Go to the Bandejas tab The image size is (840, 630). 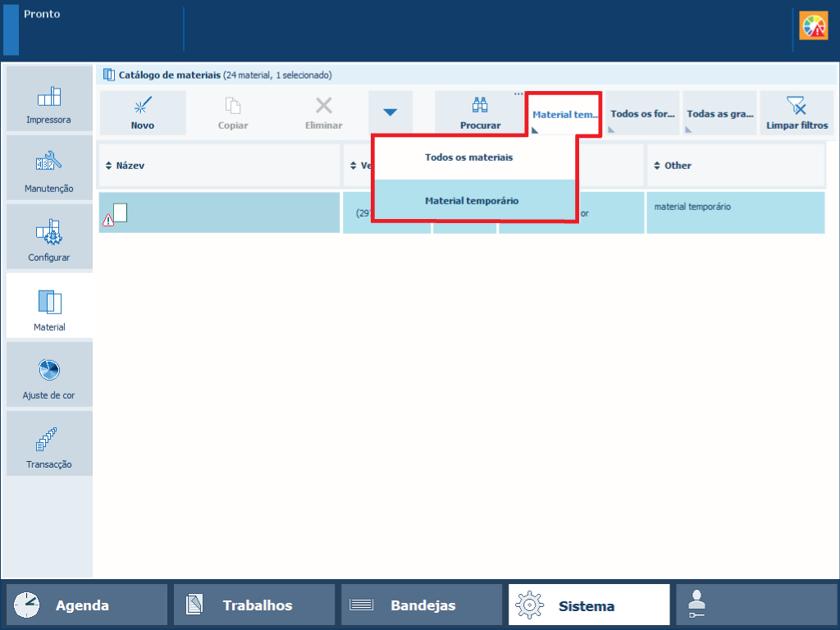pyautogui.click(x=422, y=606)
